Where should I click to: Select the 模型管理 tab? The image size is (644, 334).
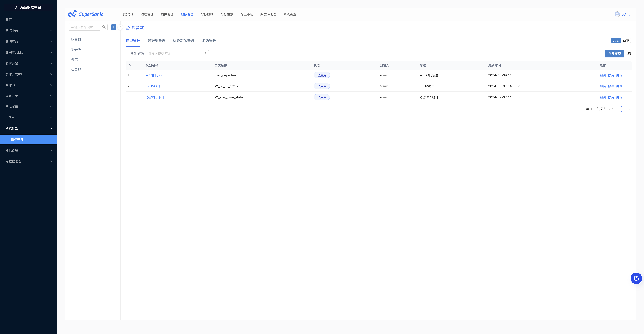click(x=133, y=41)
